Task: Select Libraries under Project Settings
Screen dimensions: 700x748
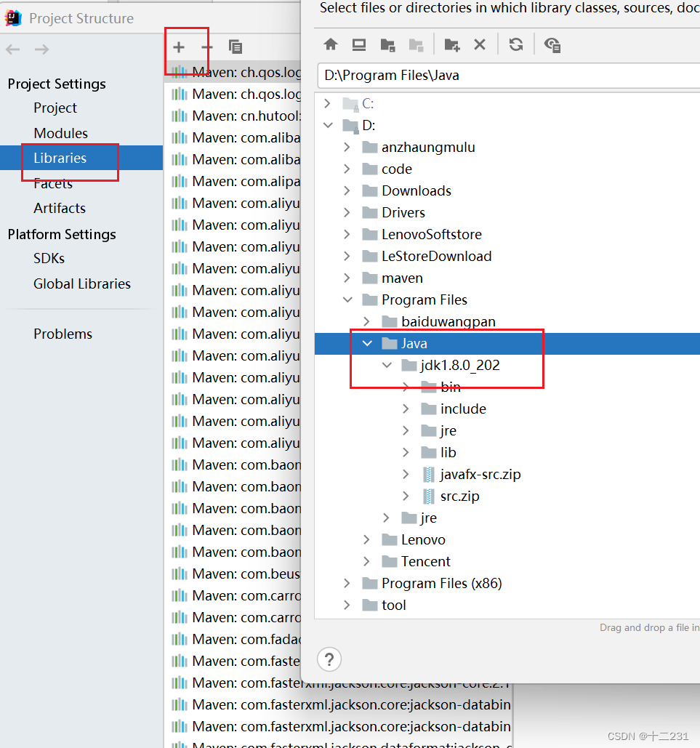Action: (x=60, y=158)
